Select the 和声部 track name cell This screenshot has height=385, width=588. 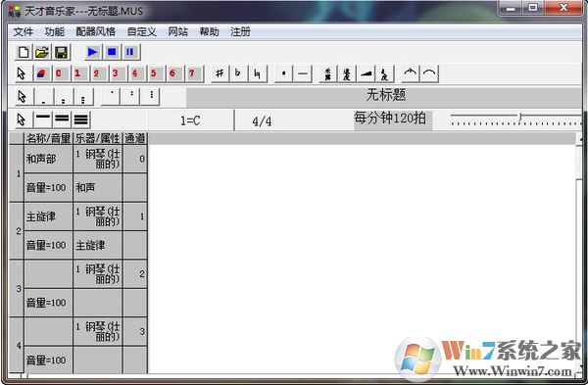pos(48,159)
